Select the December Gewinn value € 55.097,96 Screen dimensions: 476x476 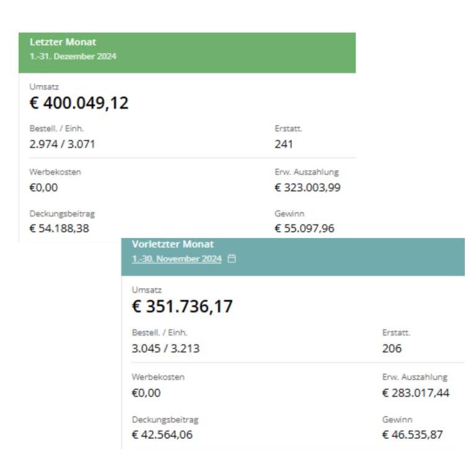(304, 228)
